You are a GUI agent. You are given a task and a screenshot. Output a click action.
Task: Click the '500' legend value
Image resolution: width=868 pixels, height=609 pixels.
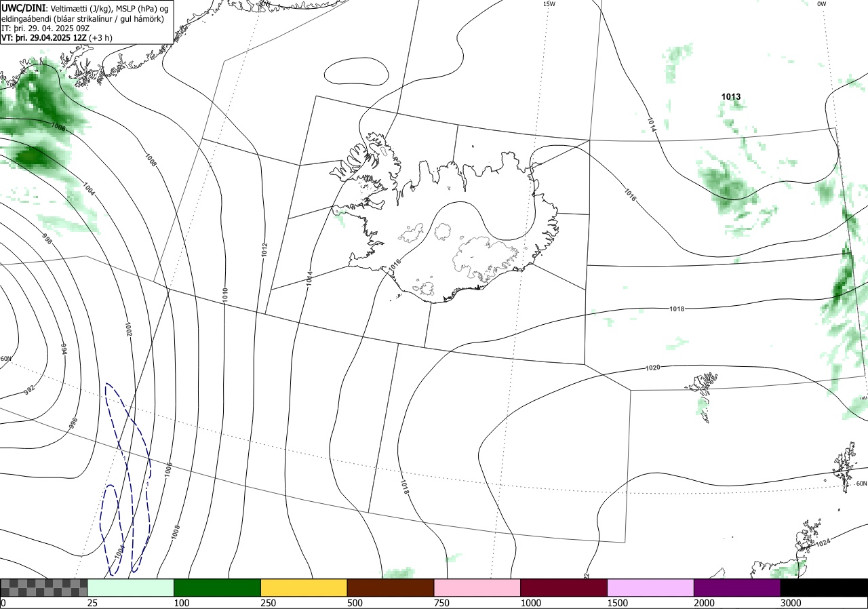[355, 603]
